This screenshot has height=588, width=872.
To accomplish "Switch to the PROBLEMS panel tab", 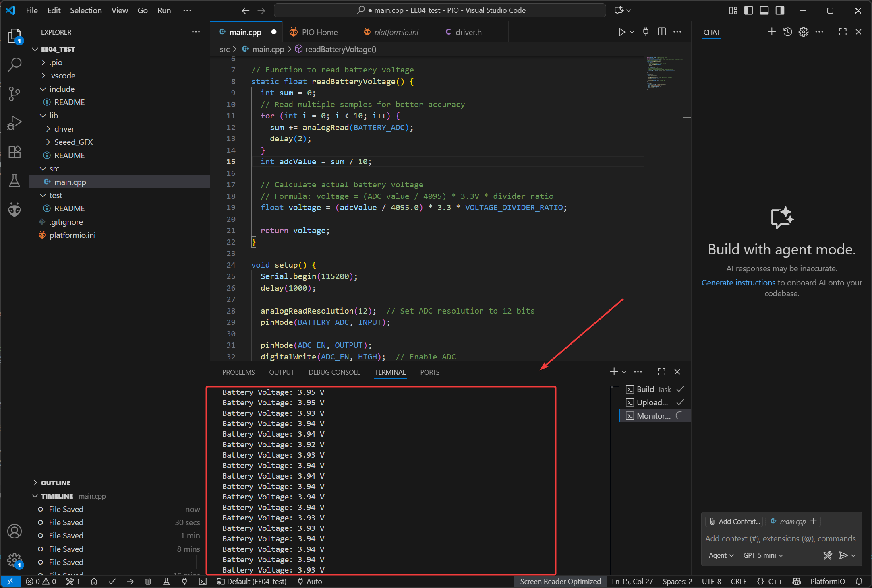I will [238, 372].
